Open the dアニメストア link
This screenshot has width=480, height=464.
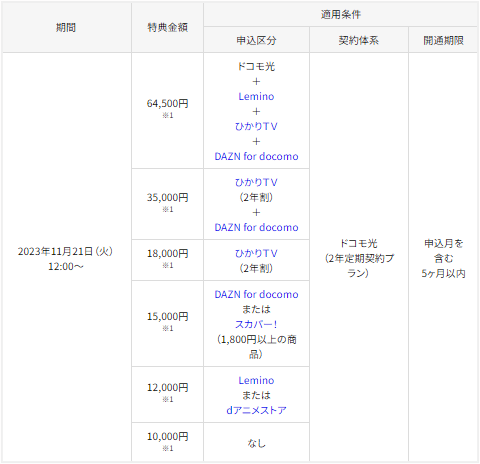point(256,410)
